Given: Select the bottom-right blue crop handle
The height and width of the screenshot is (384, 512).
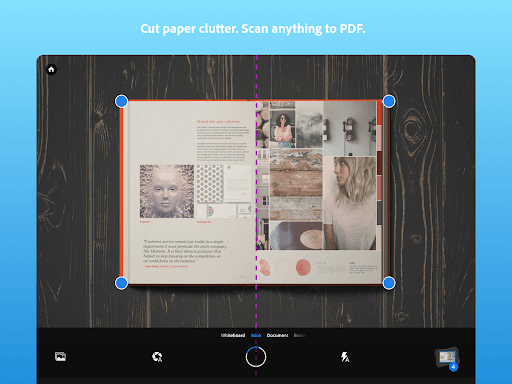Looking at the screenshot, I should [x=389, y=283].
